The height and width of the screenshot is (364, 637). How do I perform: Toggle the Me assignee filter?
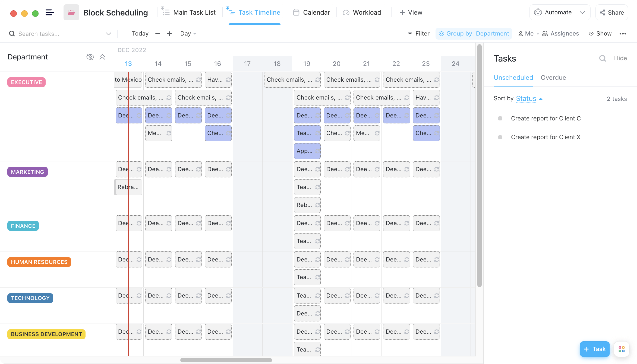(x=525, y=33)
